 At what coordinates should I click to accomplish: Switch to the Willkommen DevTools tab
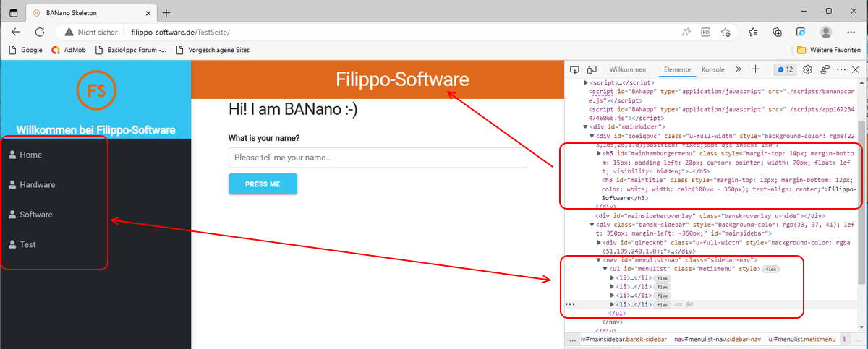point(628,69)
